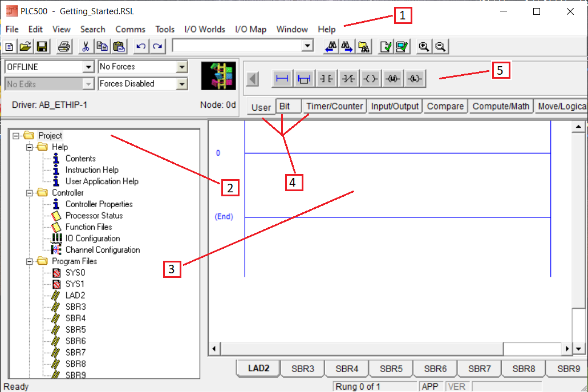The height and width of the screenshot is (392, 588).
Task: Switch to the Compare instruction tab
Action: click(445, 106)
